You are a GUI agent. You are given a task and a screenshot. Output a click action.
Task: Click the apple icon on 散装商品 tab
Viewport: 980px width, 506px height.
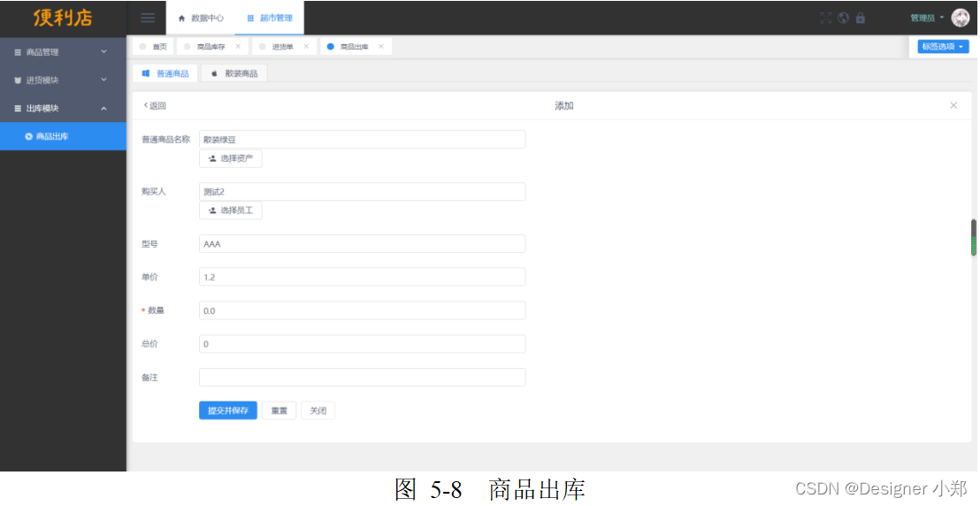pyautogui.click(x=214, y=73)
